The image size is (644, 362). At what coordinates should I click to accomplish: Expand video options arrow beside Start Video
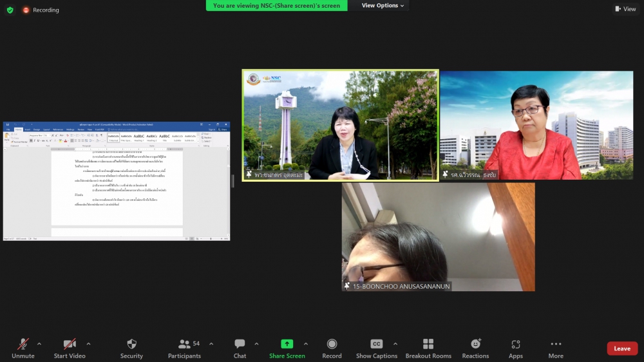click(88, 343)
